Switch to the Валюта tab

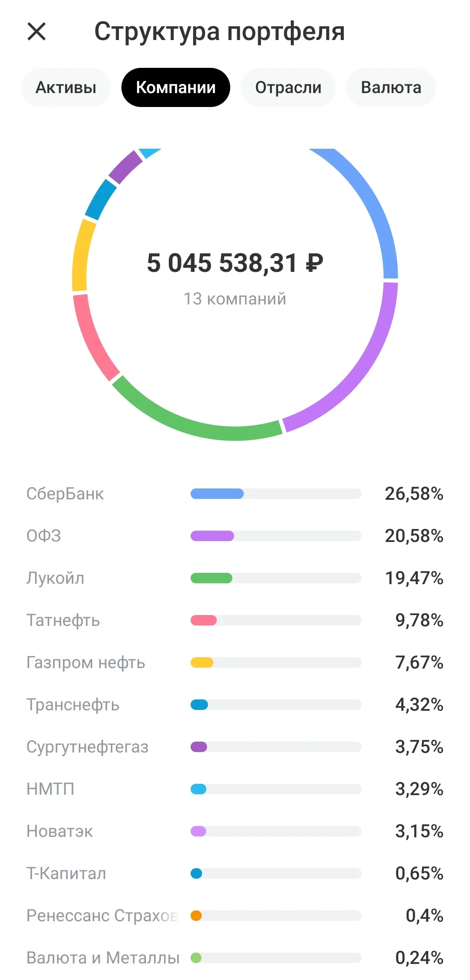(x=391, y=87)
